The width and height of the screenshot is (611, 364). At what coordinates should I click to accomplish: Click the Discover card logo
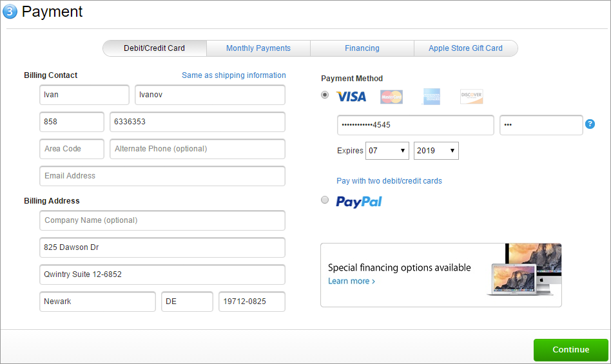(471, 97)
